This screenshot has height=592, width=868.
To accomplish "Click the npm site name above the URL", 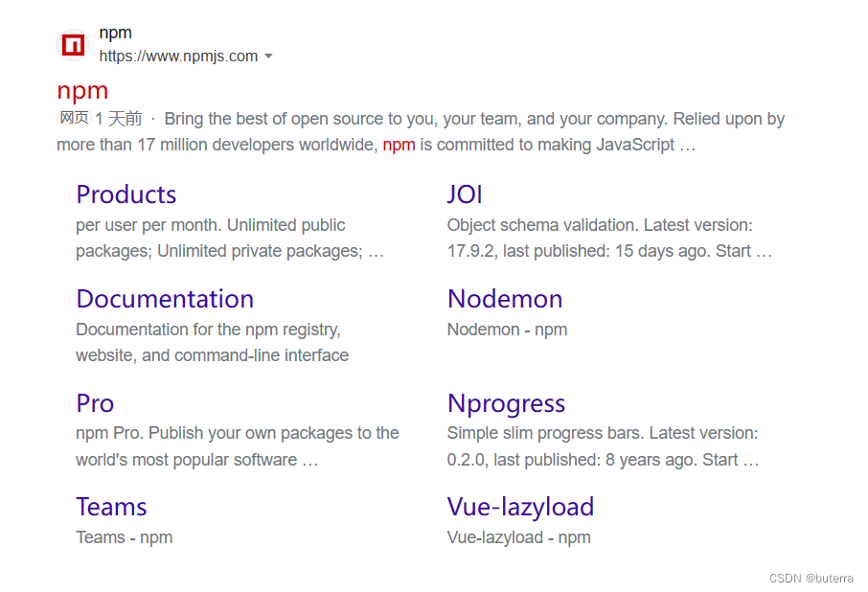I will click(115, 34).
